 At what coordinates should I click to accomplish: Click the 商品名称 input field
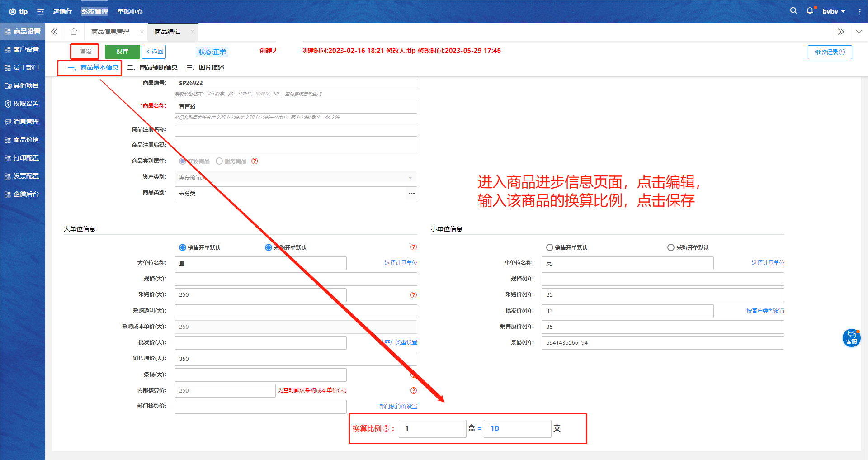coord(295,106)
